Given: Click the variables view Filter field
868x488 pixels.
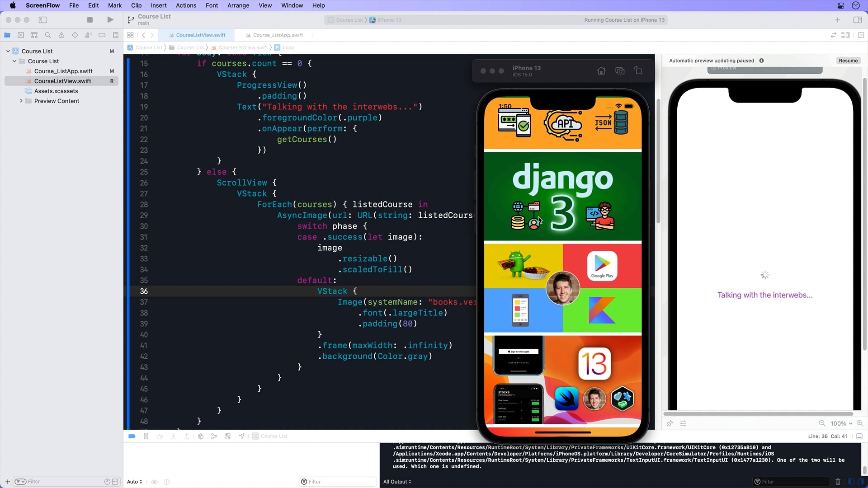Looking at the screenshot, I should [x=338, y=482].
